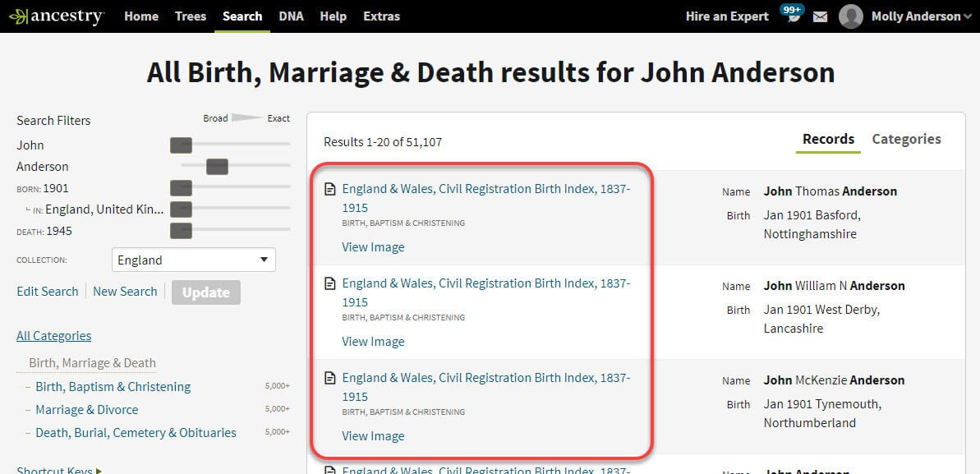980x474 pixels.
Task: Open the DNA menu
Action: (292, 16)
